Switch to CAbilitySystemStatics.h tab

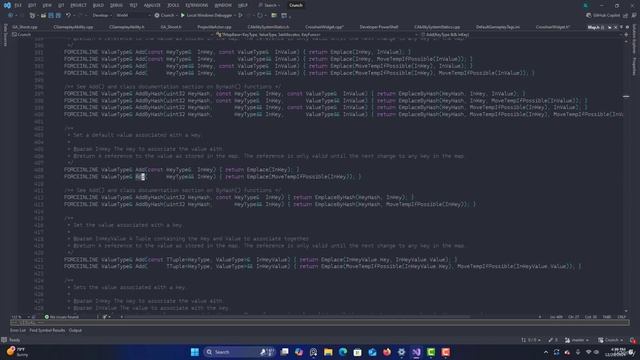tap(268, 27)
